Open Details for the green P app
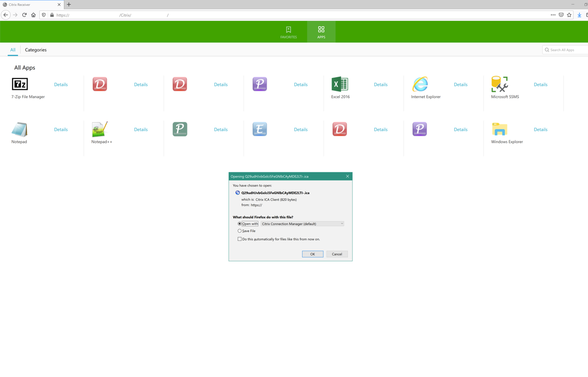 click(x=221, y=130)
